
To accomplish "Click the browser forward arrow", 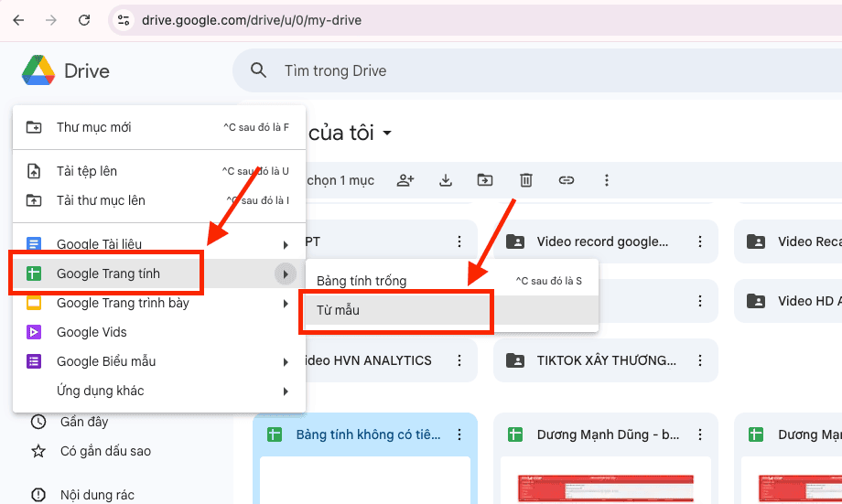I will tap(51, 20).
